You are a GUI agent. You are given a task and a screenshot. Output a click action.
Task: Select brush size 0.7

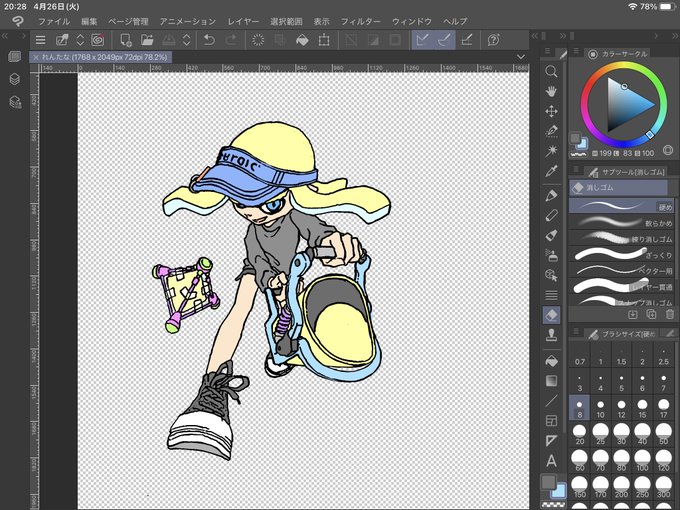579,356
